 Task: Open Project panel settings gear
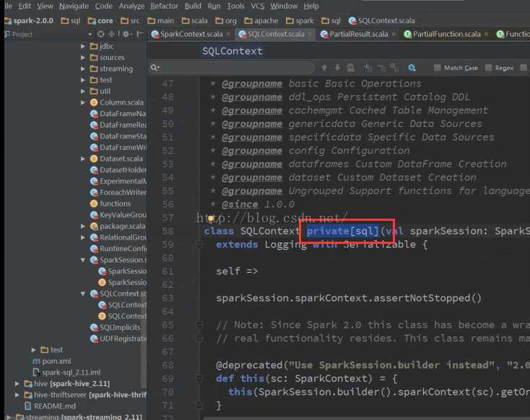(x=126, y=34)
